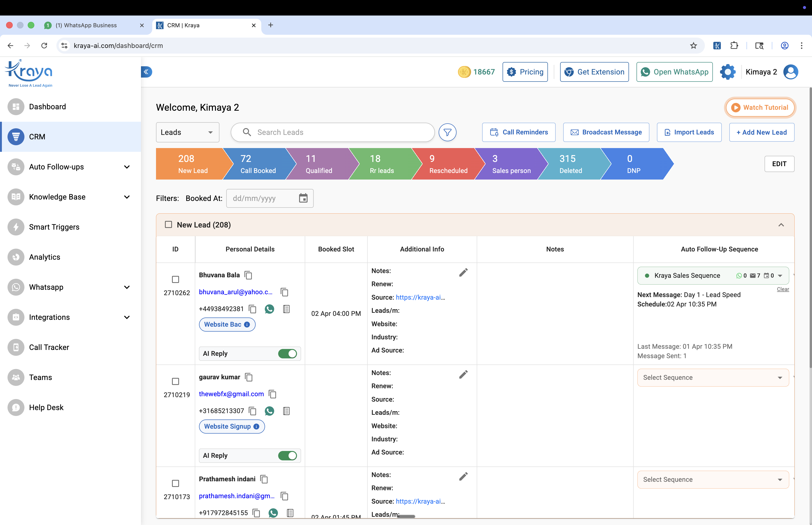This screenshot has height=525, width=812.
Task: Open the calendar picker in the Booked At field
Action: (303, 198)
